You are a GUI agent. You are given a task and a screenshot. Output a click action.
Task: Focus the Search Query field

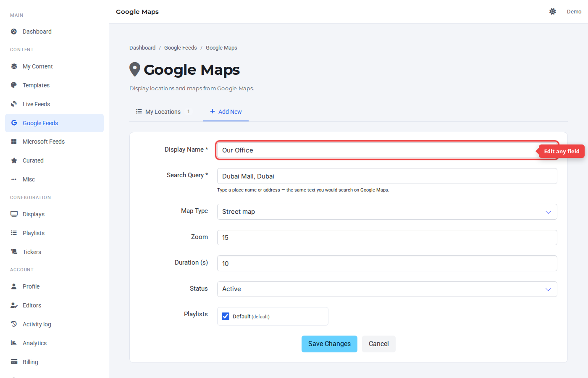click(x=387, y=176)
